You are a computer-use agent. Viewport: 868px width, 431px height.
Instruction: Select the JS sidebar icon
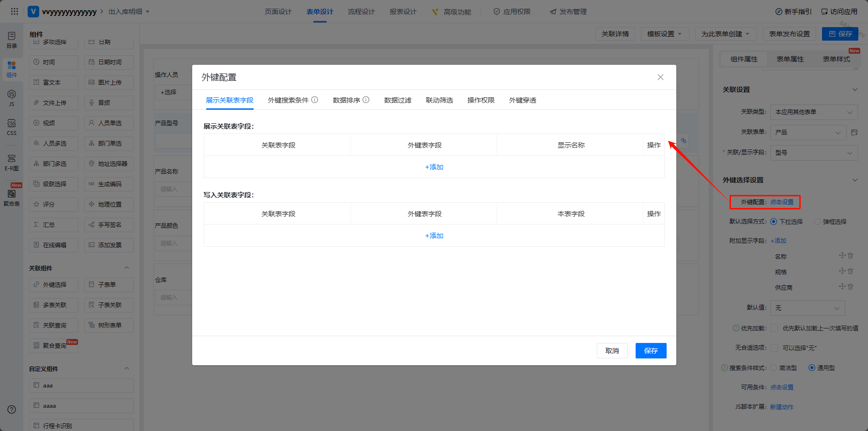pos(12,97)
